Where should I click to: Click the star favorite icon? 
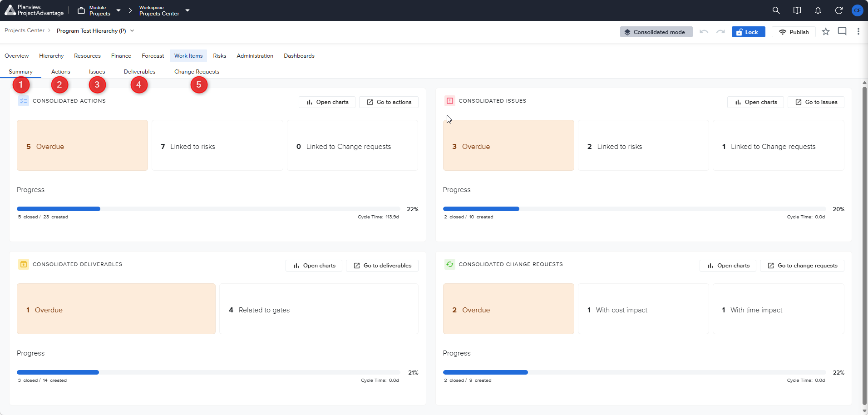click(x=826, y=32)
